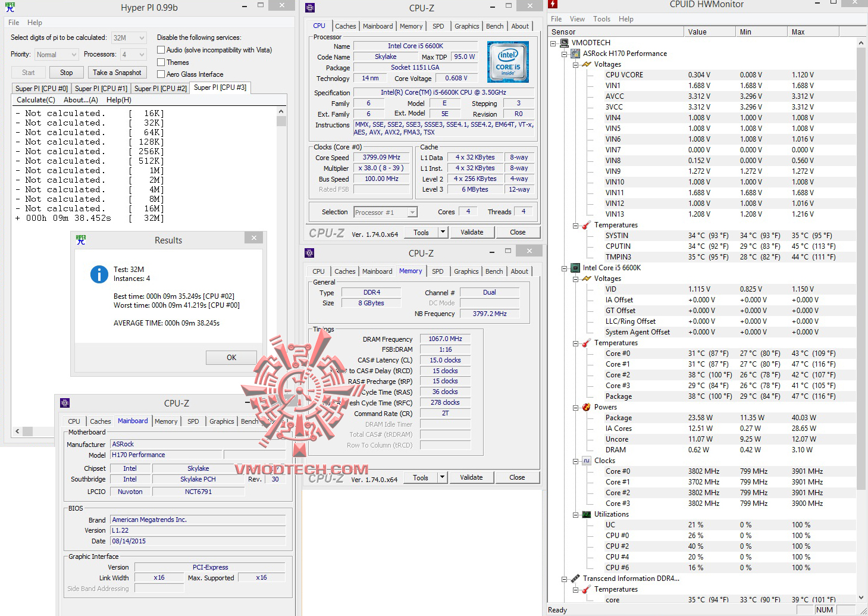
Task: Click Validate in the CPU-Z CPU window
Action: click(472, 232)
